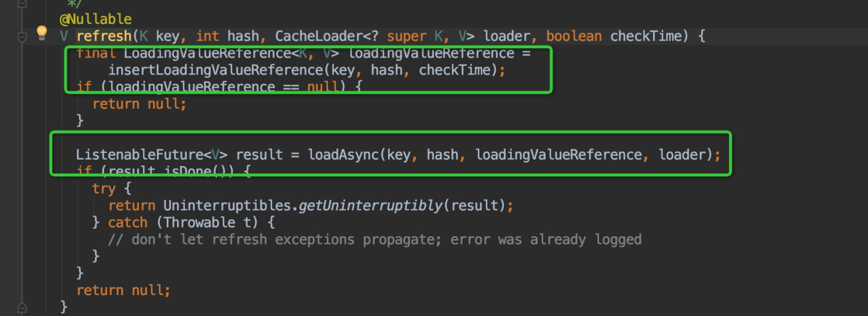Screen dimensions: 868x316
Task: Click the refresh method name
Action: point(104,37)
